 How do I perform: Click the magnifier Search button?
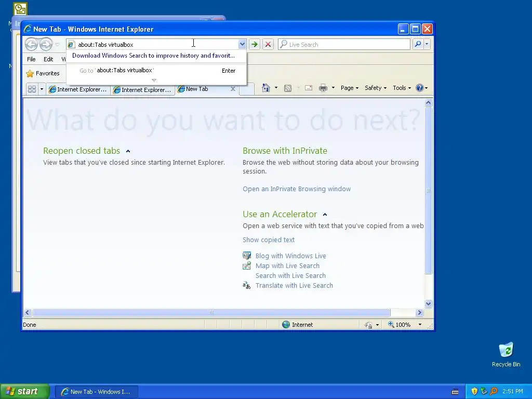(x=418, y=44)
